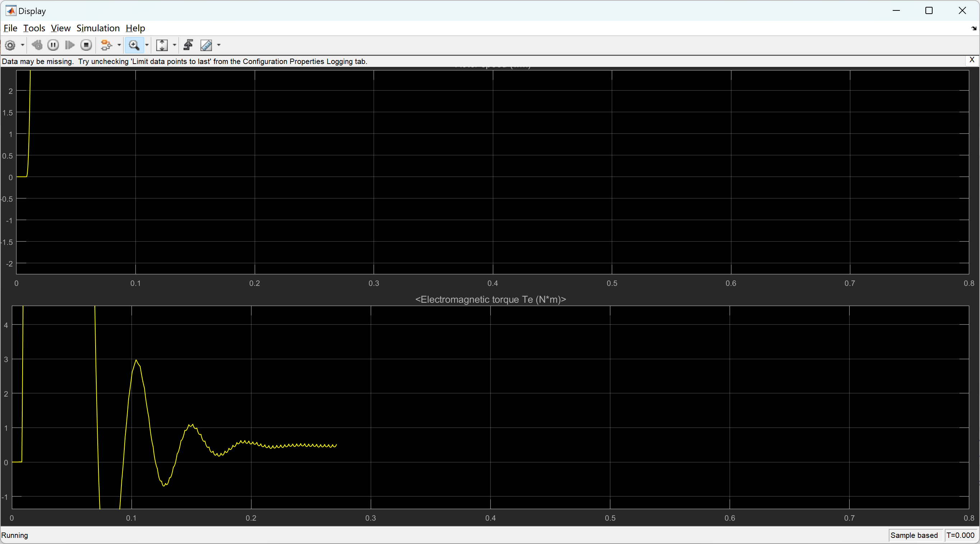Toggle the Zoom tool magnifier
This screenshot has height=544, width=980.
[134, 45]
